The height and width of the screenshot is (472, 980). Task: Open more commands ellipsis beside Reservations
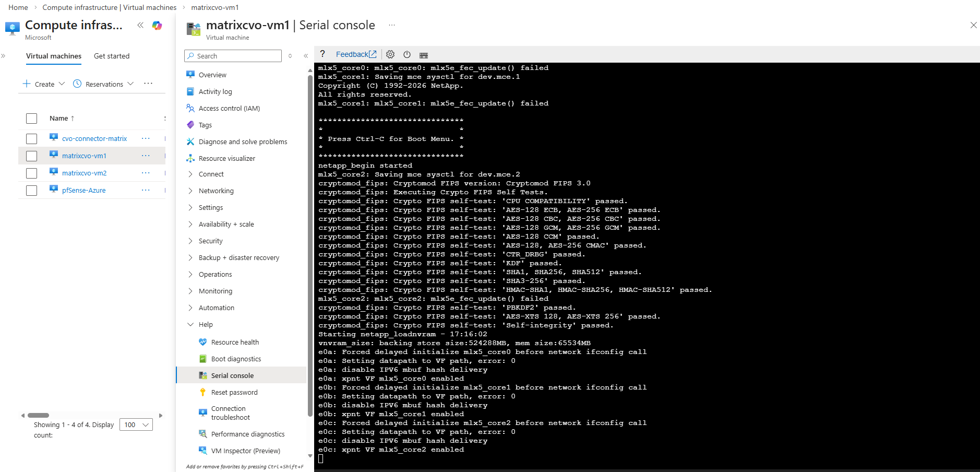(x=148, y=84)
